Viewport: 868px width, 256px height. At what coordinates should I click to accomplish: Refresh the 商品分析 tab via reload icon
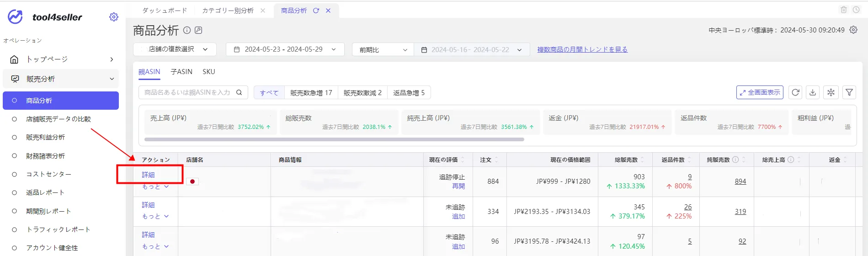pyautogui.click(x=316, y=11)
